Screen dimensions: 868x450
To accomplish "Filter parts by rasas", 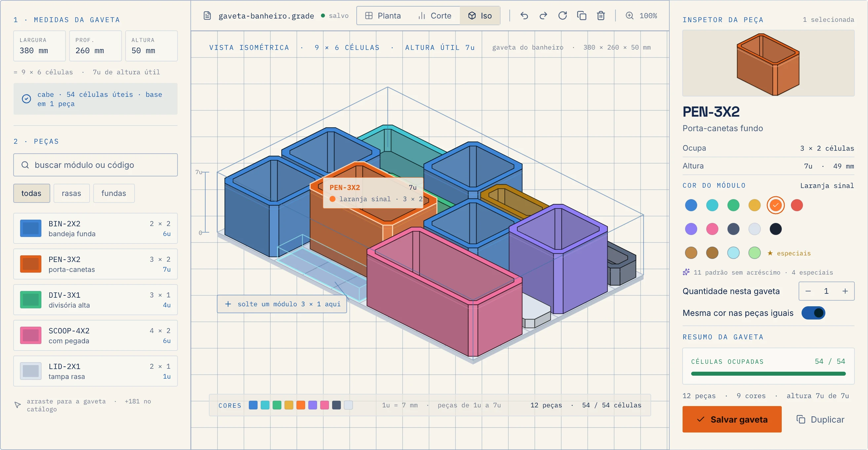I will [x=71, y=193].
